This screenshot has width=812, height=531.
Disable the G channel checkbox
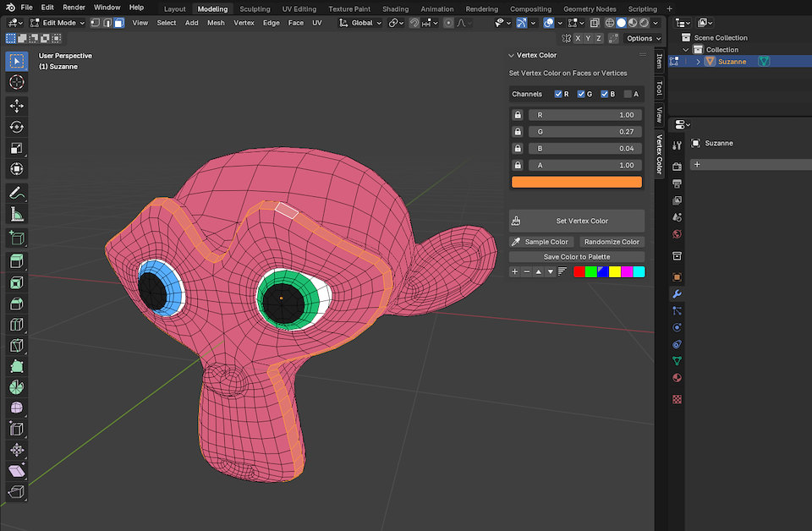[x=580, y=93]
